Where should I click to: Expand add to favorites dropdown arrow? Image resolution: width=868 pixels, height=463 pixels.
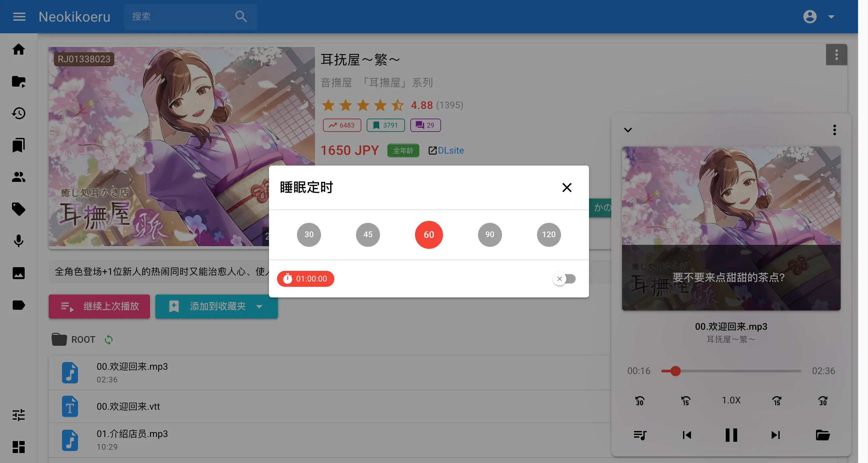(259, 306)
